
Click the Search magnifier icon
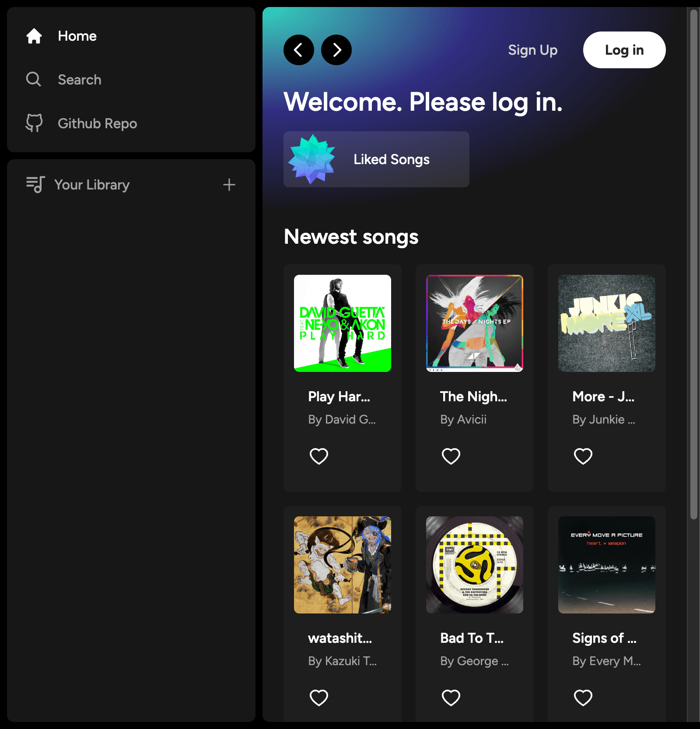click(x=34, y=79)
